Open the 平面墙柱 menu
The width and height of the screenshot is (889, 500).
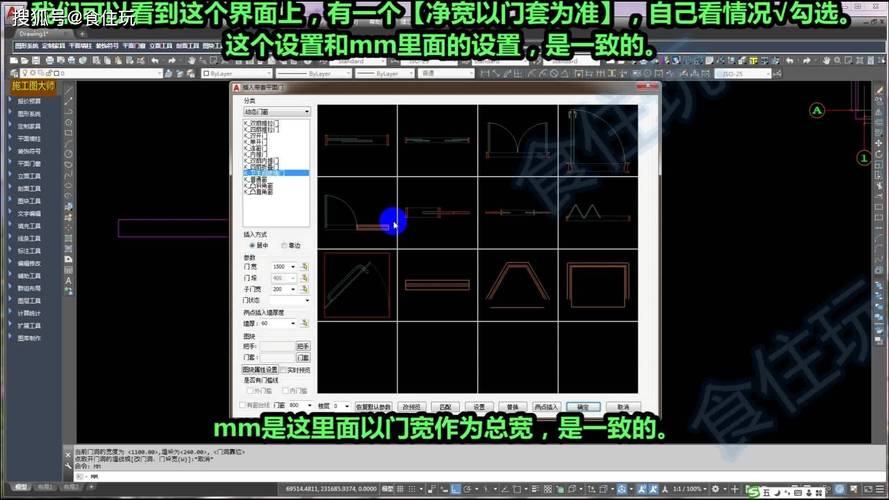pyautogui.click(x=80, y=46)
